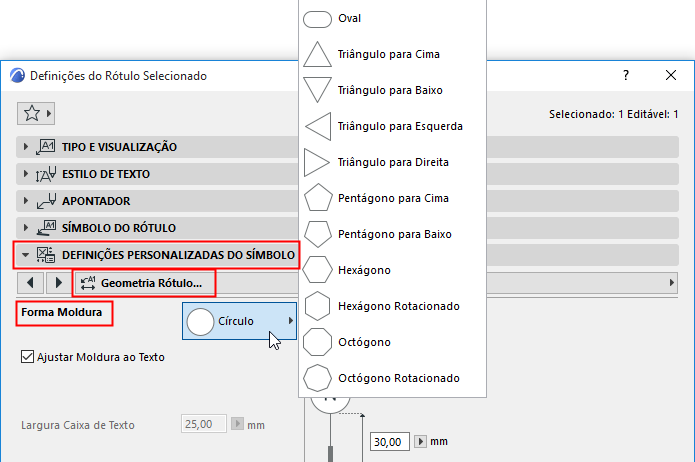
Task: Expand the ESTILO DE TEXTO panel
Action: 26,174
